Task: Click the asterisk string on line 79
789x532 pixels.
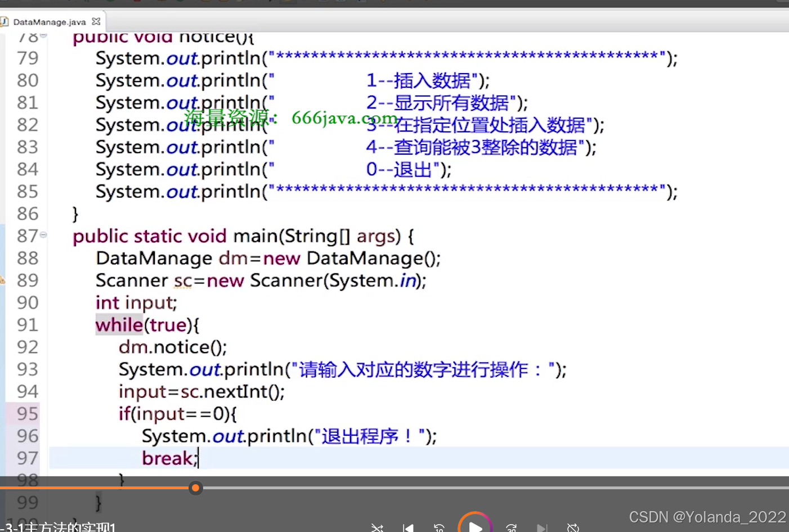Action: coord(467,57)
